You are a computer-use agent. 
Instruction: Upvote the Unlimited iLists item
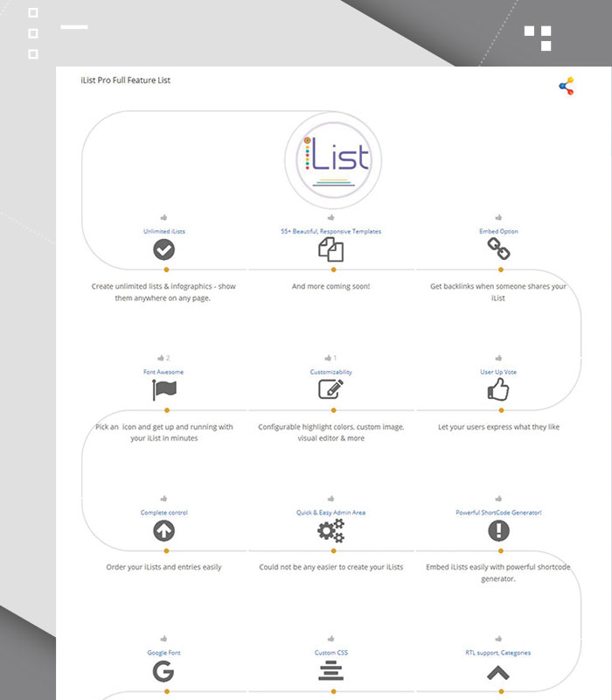click(163, 217)
